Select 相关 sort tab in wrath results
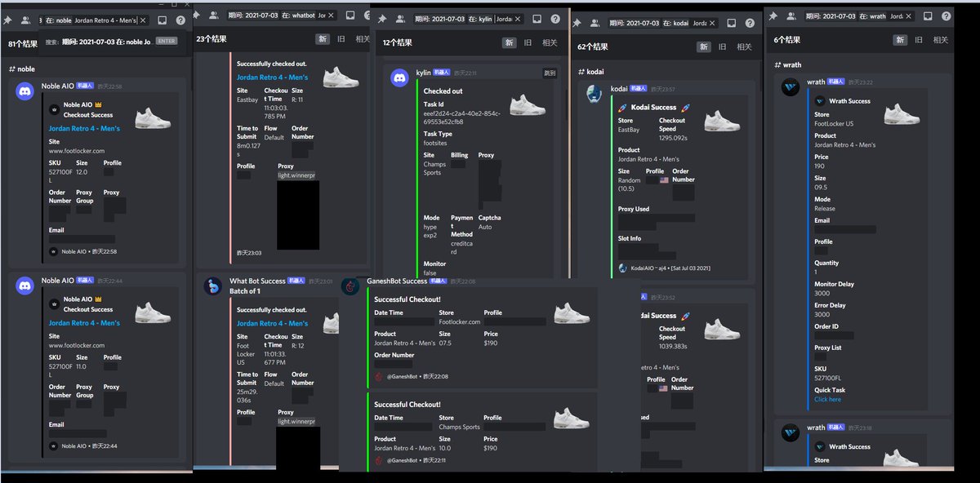The height and width of the screenshot is (483, 980). pos(940,39)
